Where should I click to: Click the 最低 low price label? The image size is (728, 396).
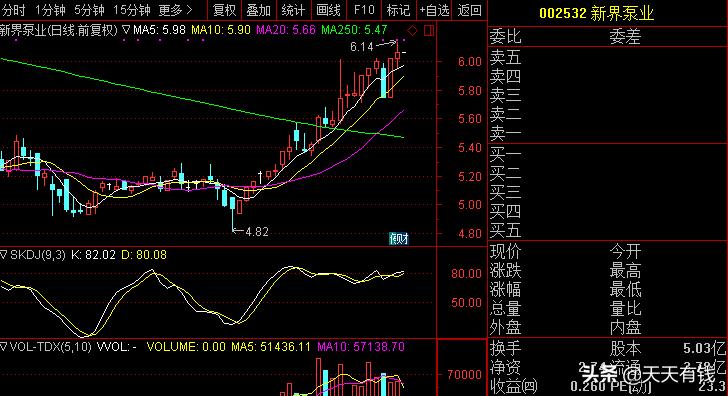point(625,290)
